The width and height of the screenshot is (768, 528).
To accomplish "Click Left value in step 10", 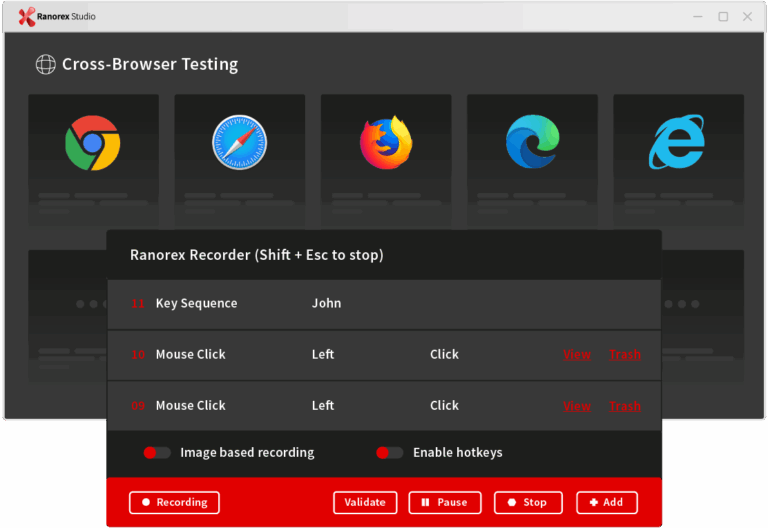I will coord(323,355).
